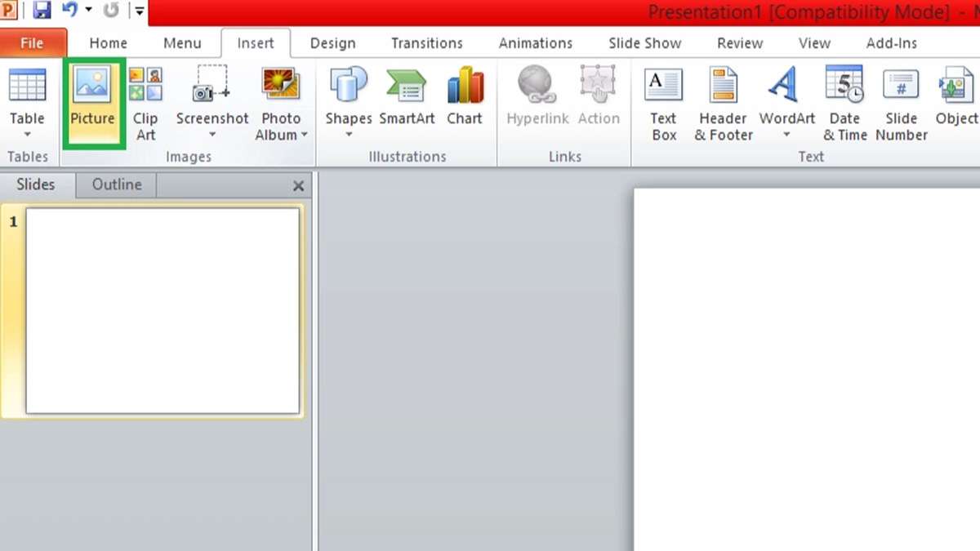Click the Hyperlink globe icon

537,84
